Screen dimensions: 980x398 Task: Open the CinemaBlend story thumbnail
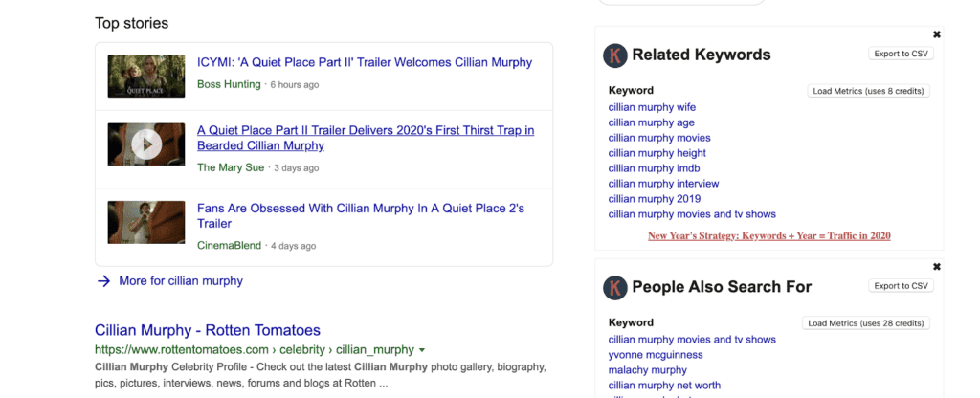(146, 222)
